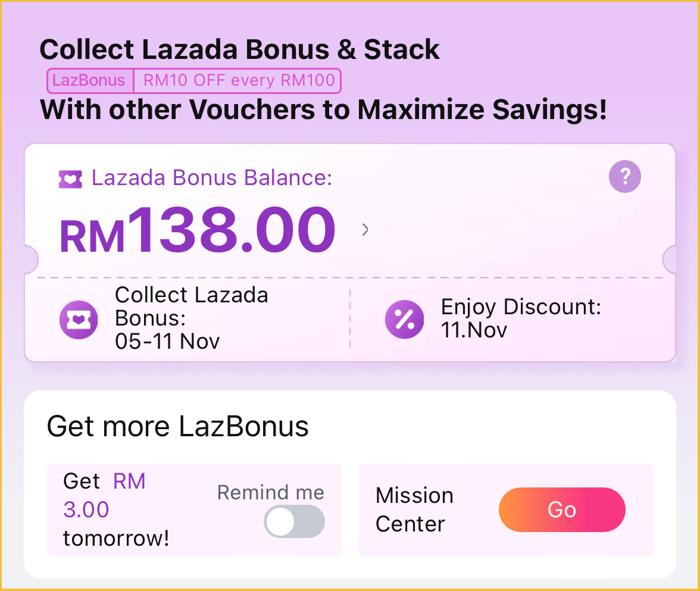
Task: Expand balance details via chevron arrow
Action: [365, 230]
